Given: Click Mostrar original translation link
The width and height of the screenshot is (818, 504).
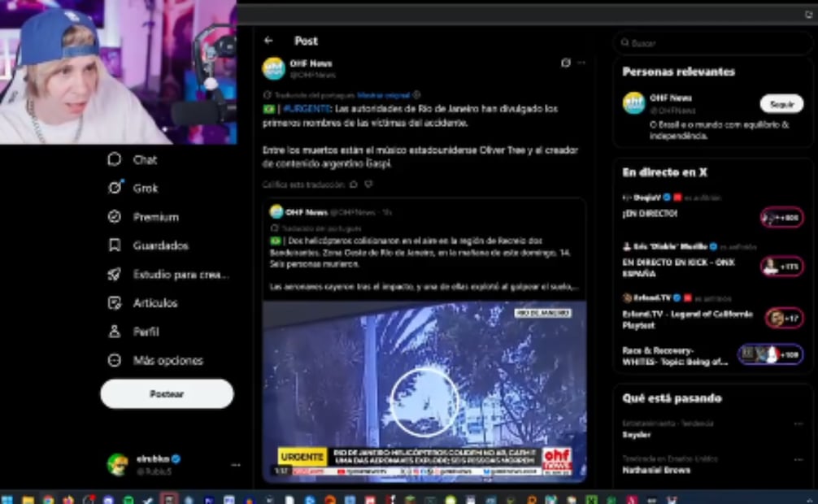Looking at the screenshot, I should 384,95.
